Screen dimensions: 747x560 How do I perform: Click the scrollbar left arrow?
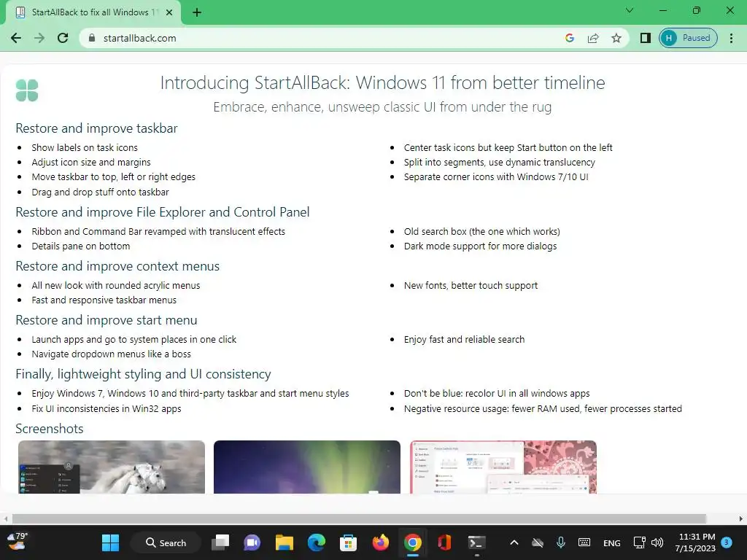point(6,518)
